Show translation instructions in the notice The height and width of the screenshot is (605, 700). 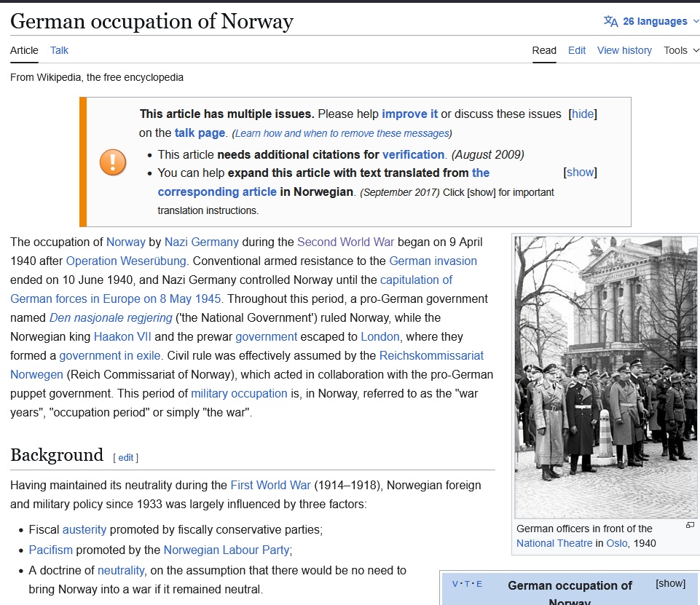(x=580, y=173)
